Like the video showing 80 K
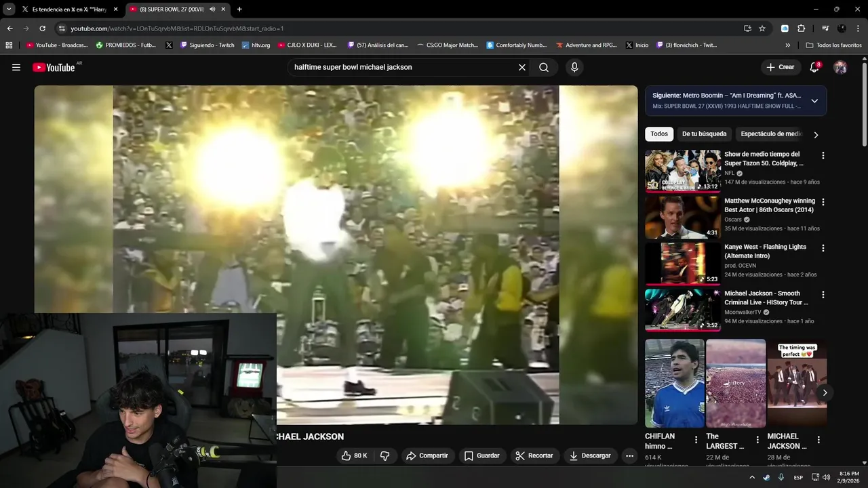Screen dimensions: 868x488 click(x=354, y=455)
